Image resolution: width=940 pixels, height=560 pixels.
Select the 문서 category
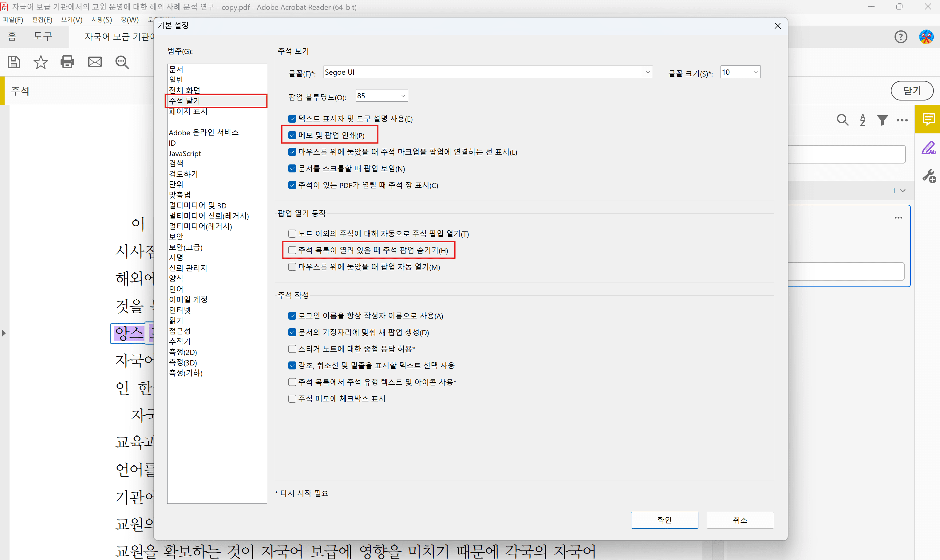pos(176,69)
